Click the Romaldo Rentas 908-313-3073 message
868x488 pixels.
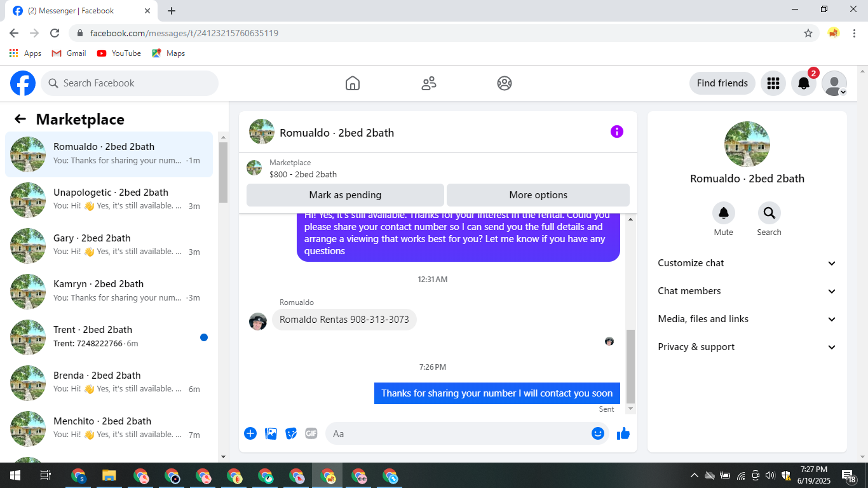[x=344, y=320]
